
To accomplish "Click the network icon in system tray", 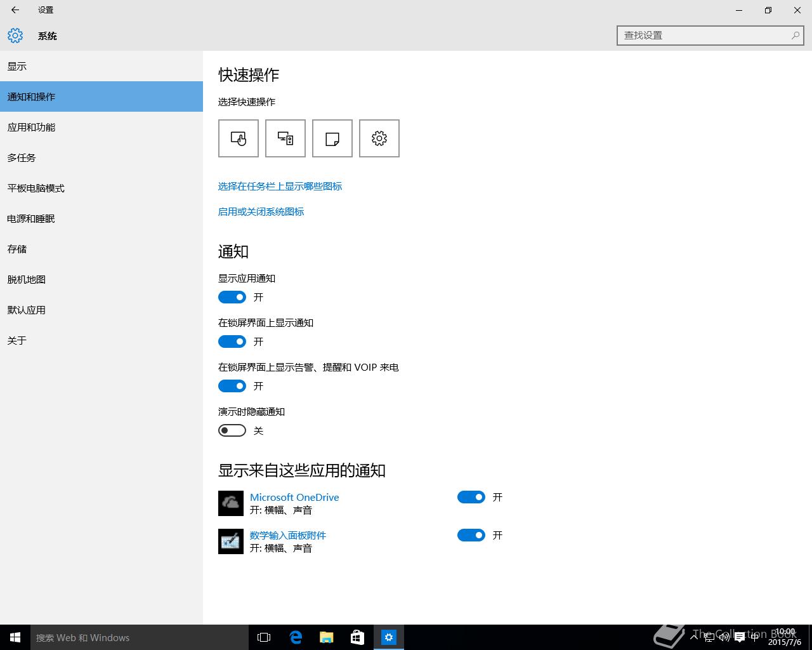I will (x=709, y=637).
